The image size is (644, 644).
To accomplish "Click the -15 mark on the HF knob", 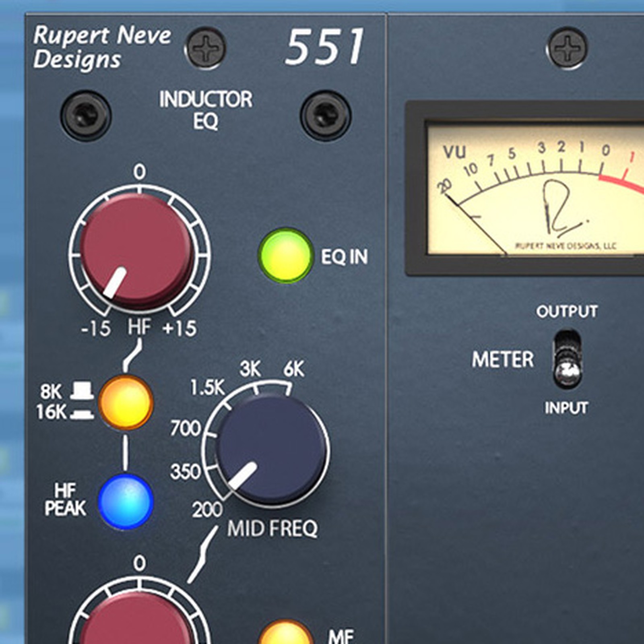I will click(96, 328).
